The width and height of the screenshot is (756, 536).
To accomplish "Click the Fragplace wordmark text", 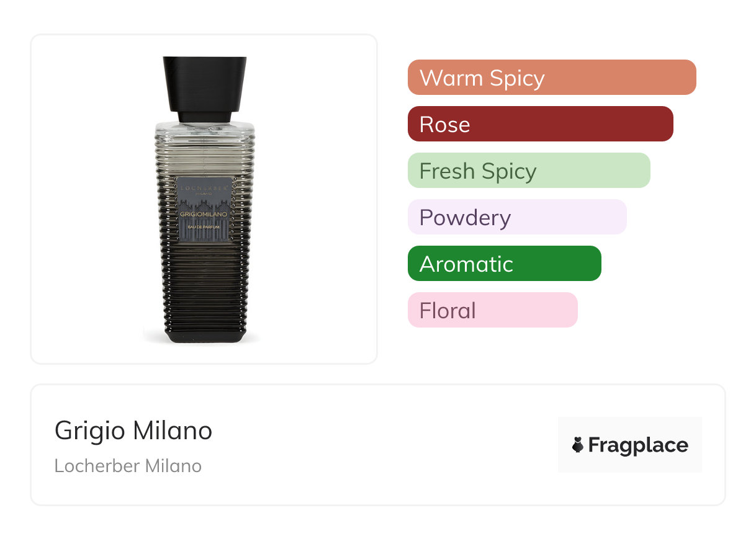I will pyautogui.click(x=638, y=445).
